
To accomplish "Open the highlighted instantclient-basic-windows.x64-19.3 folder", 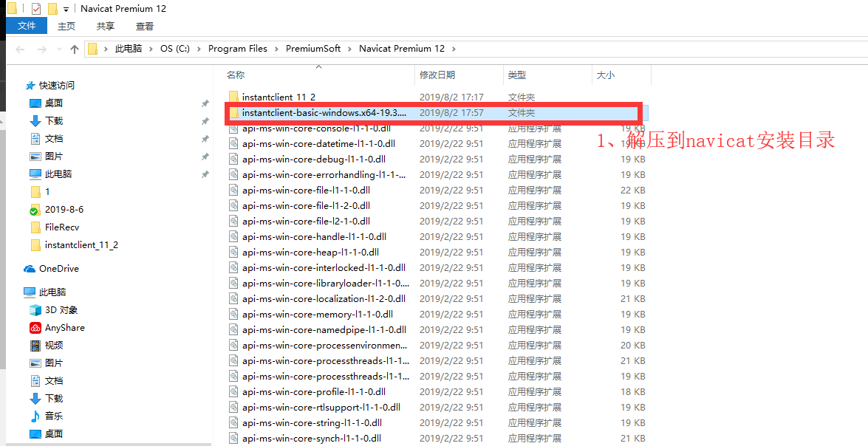I will pos(318,113).
